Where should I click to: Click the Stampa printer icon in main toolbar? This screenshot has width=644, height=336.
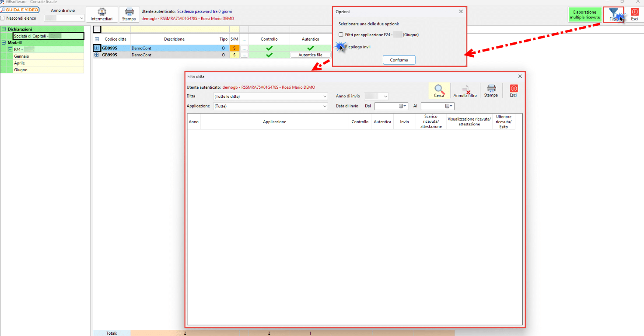pos(129,14)
